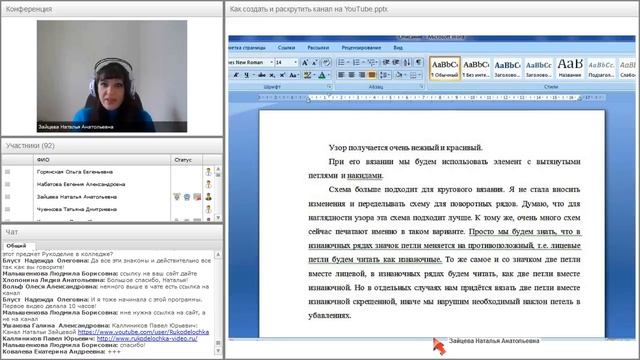Apply paragraph shading fill

pyautogui.click(x=399, y=75)
